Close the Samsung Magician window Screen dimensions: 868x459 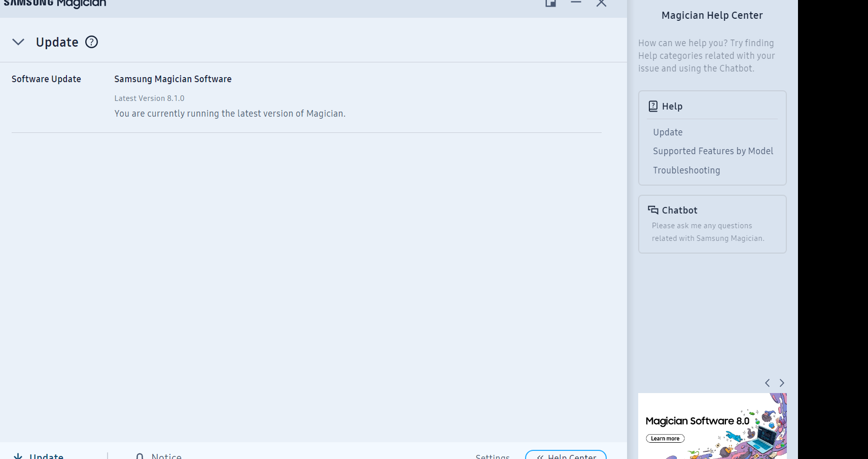[x=601, y=3]
